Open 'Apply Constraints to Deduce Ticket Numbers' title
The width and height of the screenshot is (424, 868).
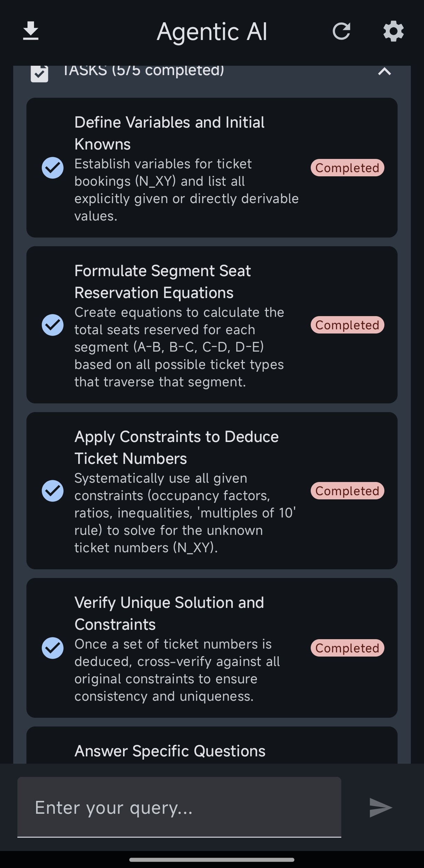(x=177, y=448)
